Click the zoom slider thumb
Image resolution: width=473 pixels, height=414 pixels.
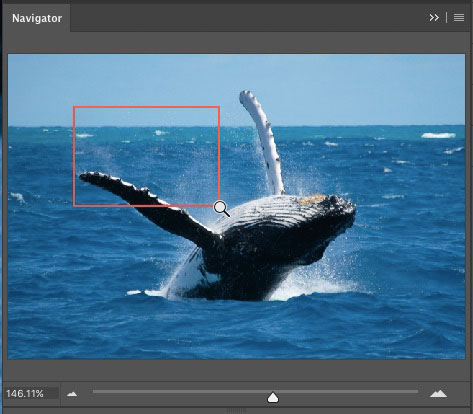[273, 397]
